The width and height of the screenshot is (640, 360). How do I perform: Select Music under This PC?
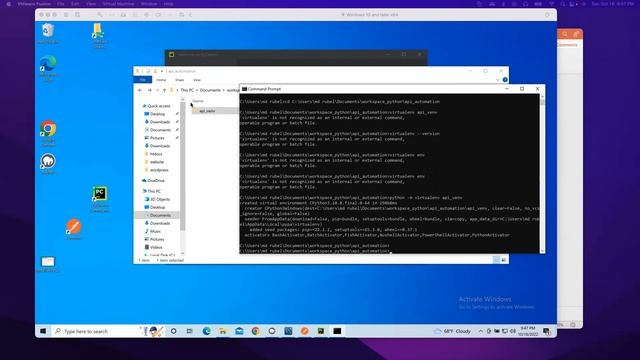[x=156, y=231]
